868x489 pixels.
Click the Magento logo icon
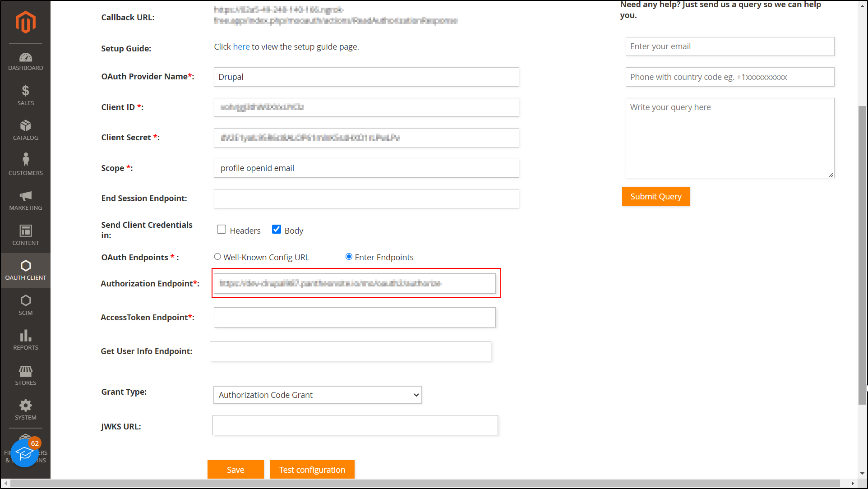[25, 22]
